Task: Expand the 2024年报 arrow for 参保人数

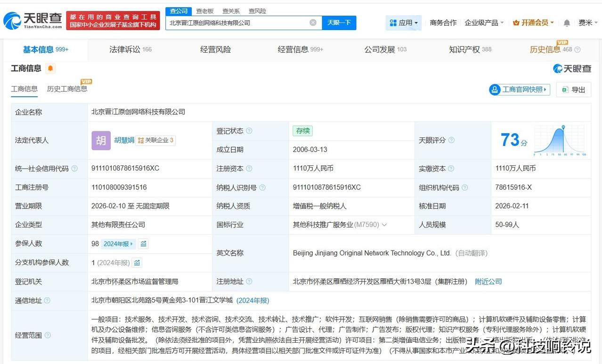Action: click(x=131, y=243)
